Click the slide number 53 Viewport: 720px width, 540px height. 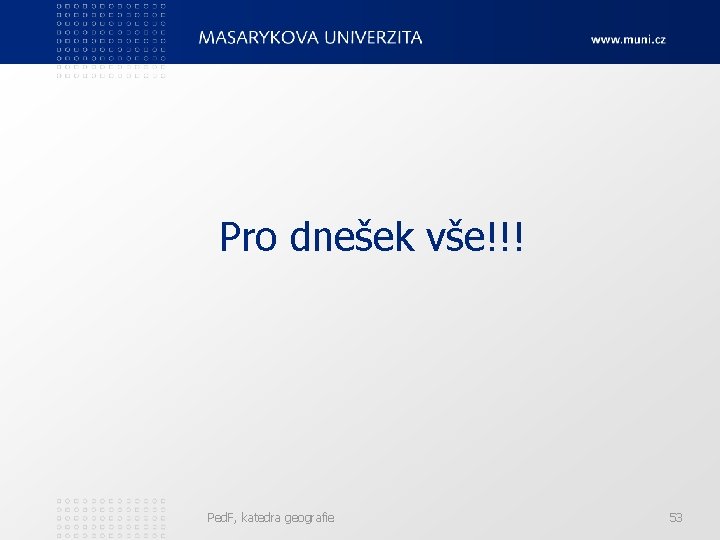click(675, 518)
